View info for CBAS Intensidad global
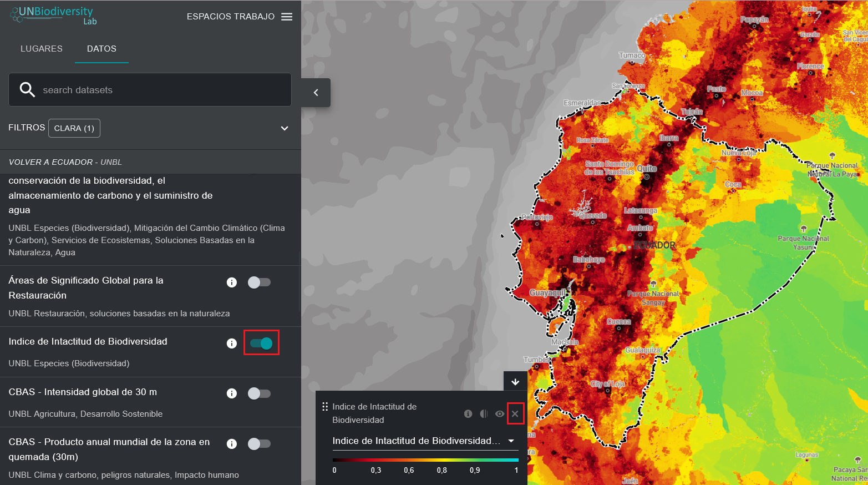The width and height of the screenshot is (868, 485). click(x=232, y=393)
